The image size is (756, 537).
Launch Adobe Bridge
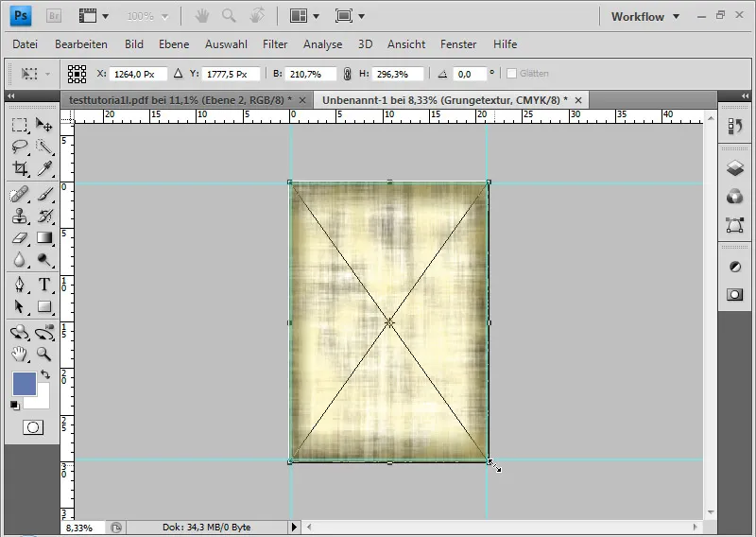click(x=54, y=16)
